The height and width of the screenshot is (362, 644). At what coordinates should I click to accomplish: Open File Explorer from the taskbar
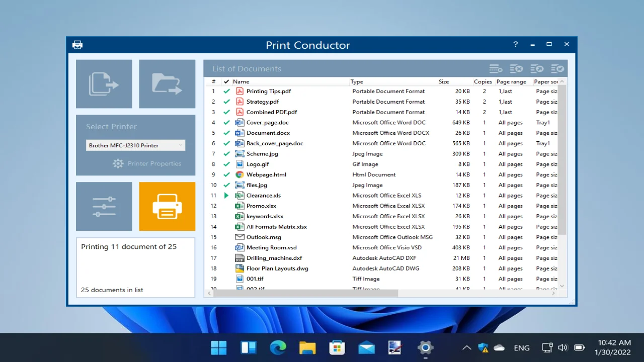coord(307,347)
